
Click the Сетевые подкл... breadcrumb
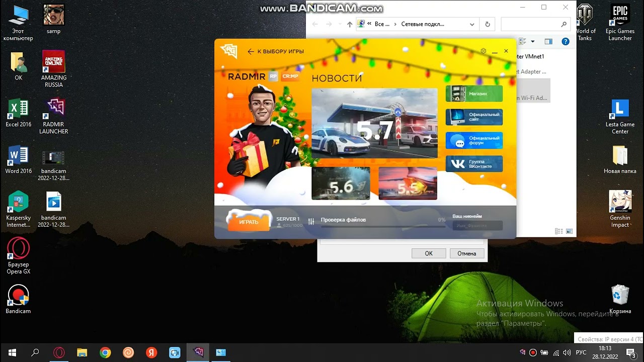(x=423, y=24)
